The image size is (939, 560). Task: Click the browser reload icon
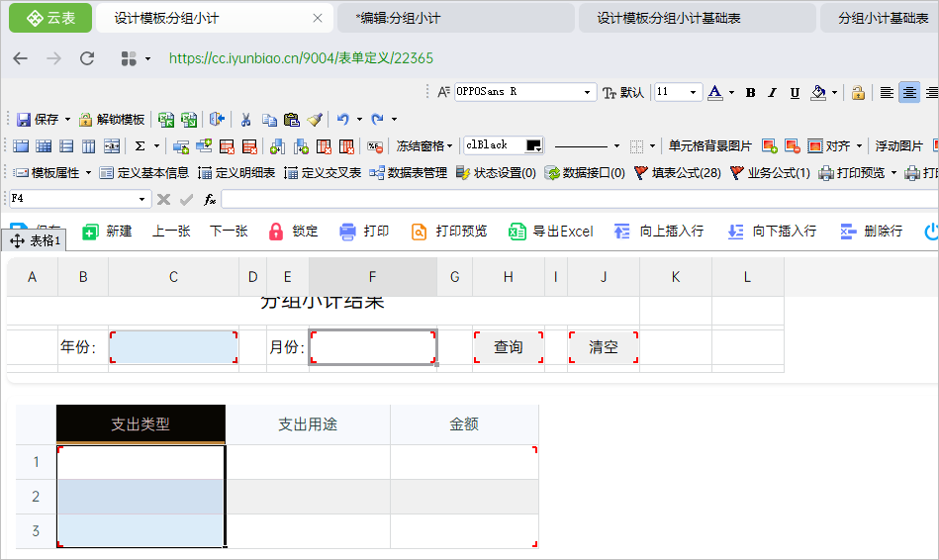tap(87, 58)
